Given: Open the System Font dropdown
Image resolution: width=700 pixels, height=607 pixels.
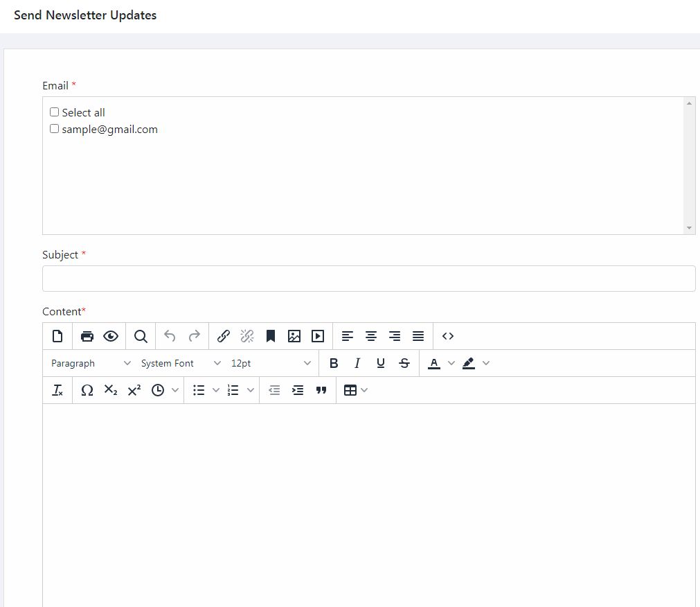Looking at the screenshot, I should tap(180, 363).
